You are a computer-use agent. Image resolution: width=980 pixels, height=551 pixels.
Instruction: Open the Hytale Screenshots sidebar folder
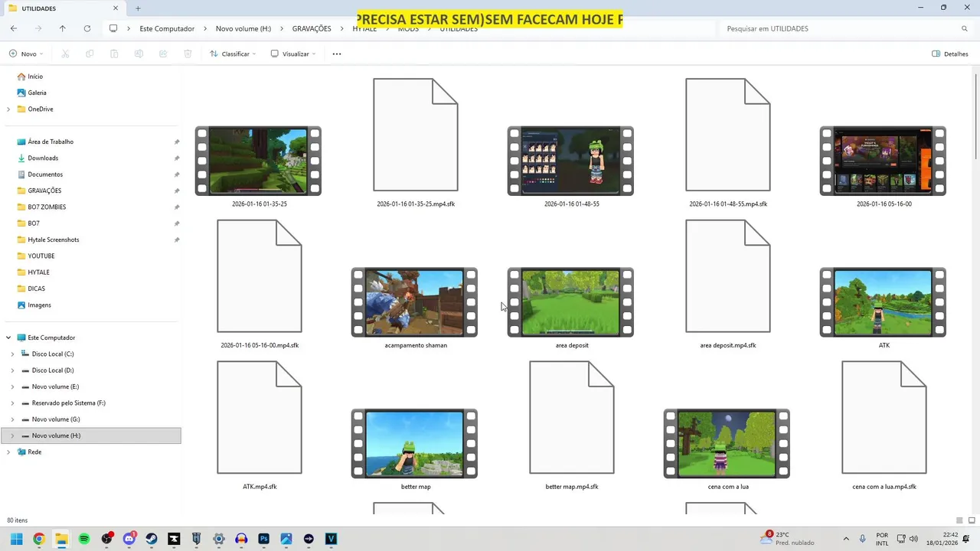pos(53,240)
